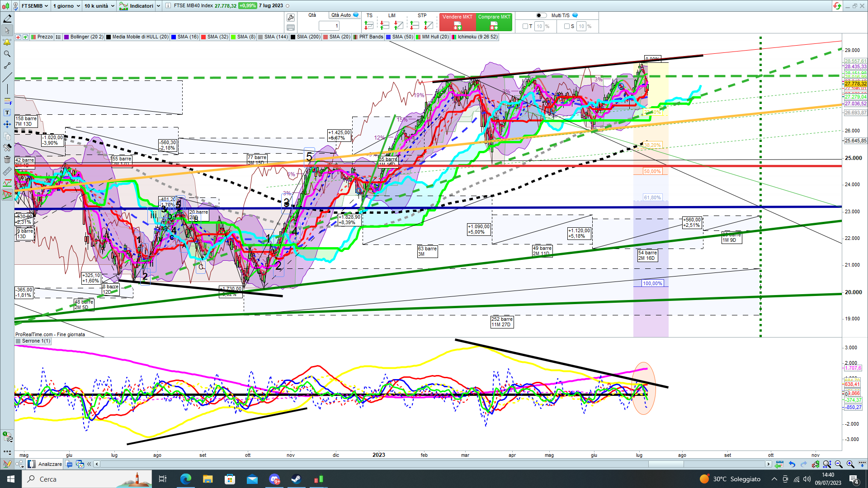Click the SMA (8) green color swatch
Viewport: 868px width, 488px height.
[x=233, y=37]
